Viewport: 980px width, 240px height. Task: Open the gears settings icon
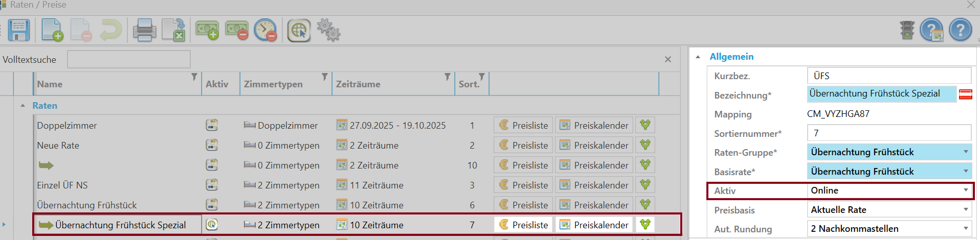point(329,30)
